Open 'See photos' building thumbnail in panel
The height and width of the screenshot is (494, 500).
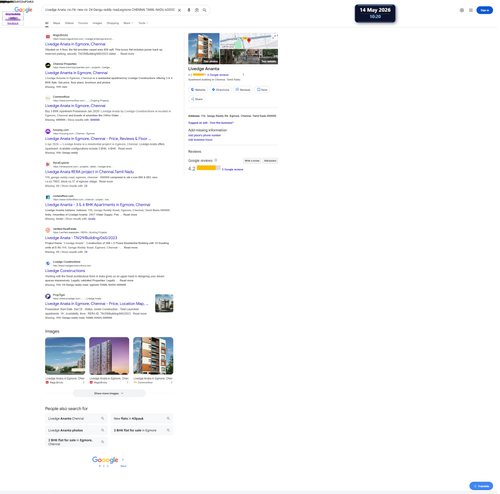click(204, 48)
